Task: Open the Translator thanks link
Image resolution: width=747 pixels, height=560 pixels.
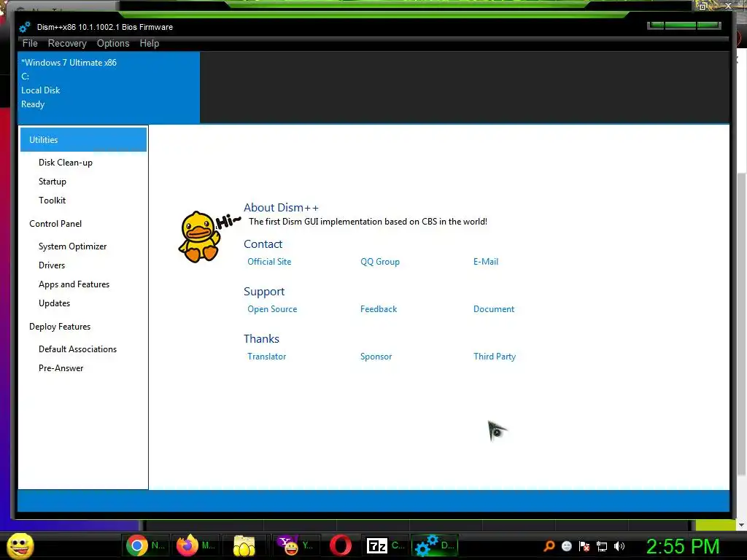Action: (266, 356)
